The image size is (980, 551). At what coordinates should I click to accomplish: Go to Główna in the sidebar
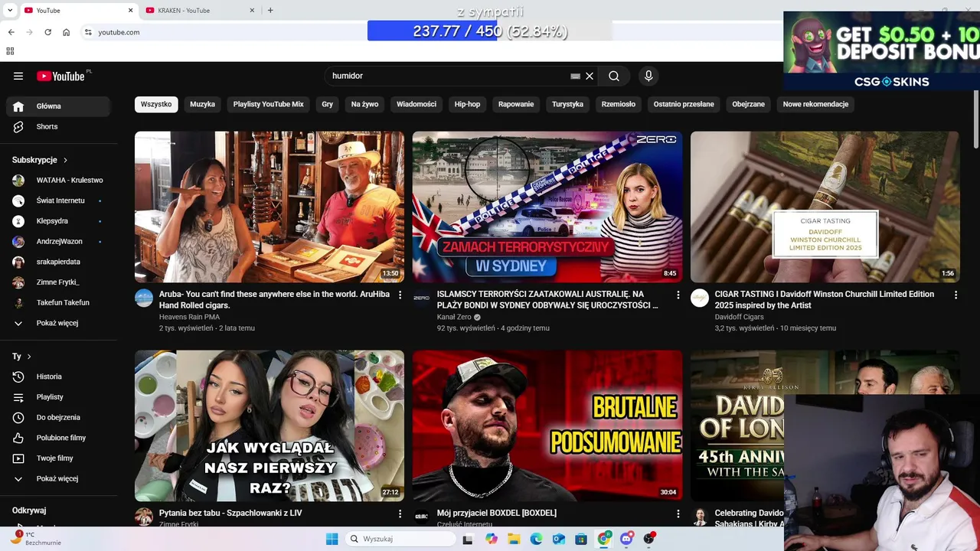(60, 106)
